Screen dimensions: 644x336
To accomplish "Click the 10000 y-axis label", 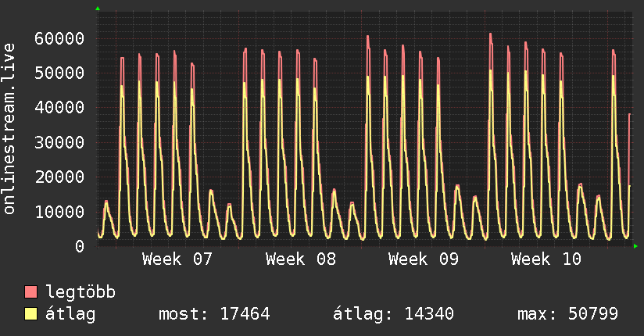I will pos(59,212).
